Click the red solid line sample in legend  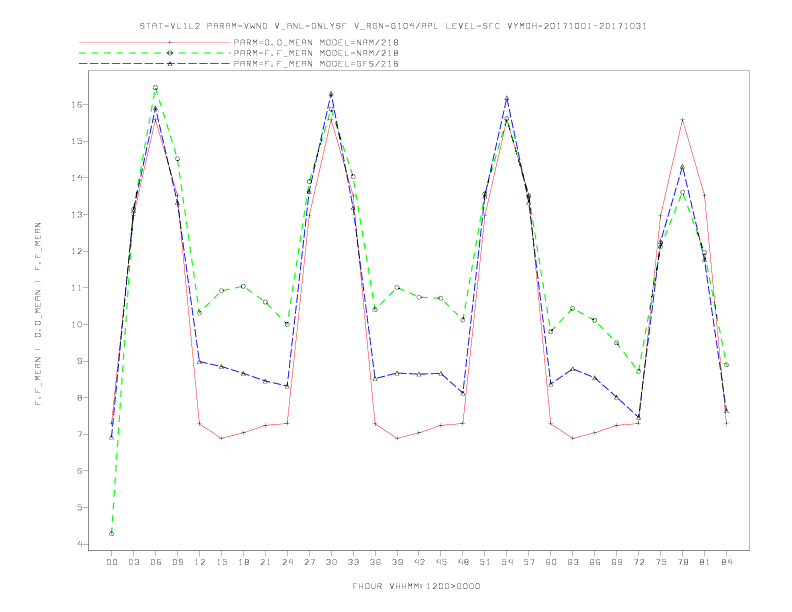click(x=155, y=42)
